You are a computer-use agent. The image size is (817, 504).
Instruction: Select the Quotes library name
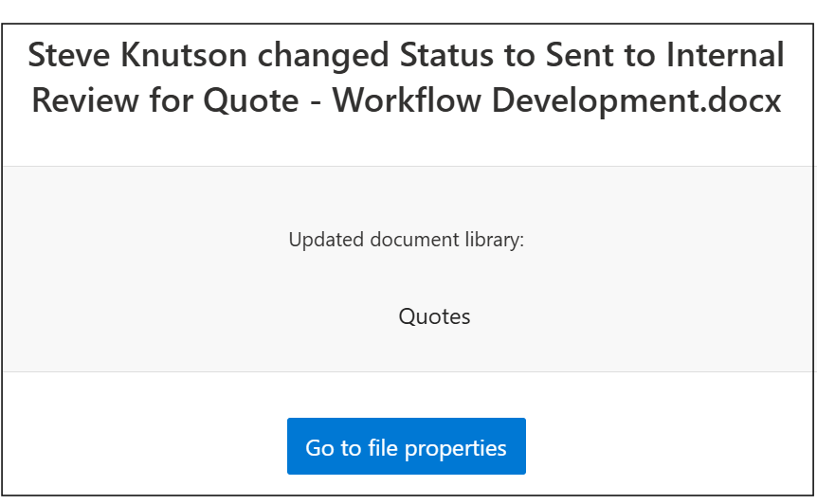coord(434,316)
